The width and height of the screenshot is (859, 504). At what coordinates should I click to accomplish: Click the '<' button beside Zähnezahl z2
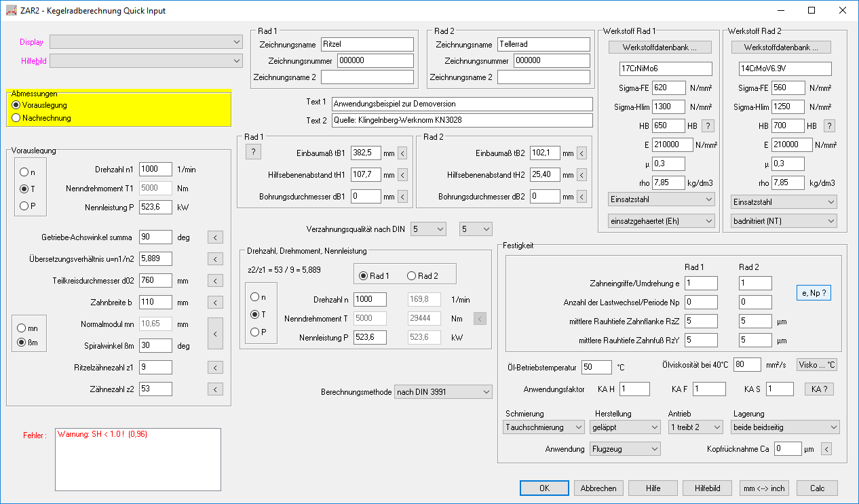pos(214,389)
